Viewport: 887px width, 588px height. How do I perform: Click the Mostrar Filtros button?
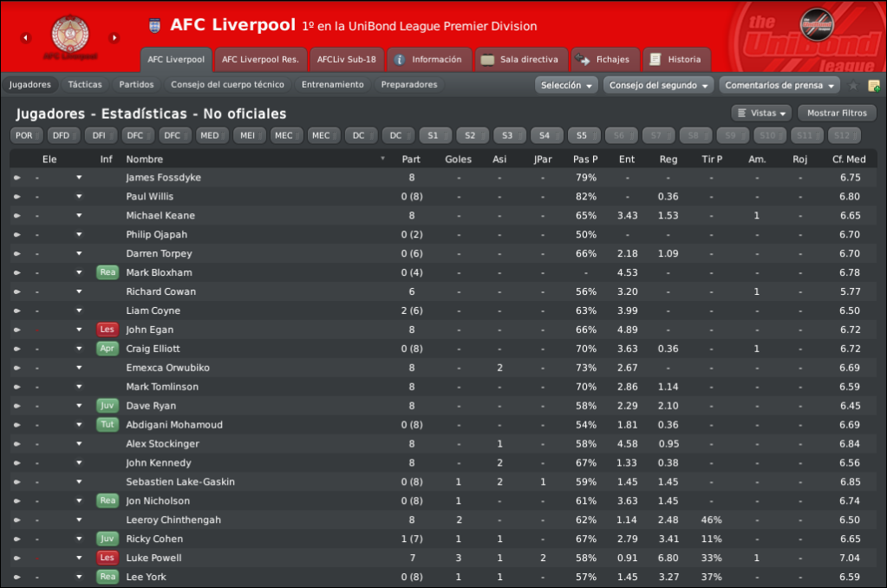pyautogui.click(x=837, y=114)
